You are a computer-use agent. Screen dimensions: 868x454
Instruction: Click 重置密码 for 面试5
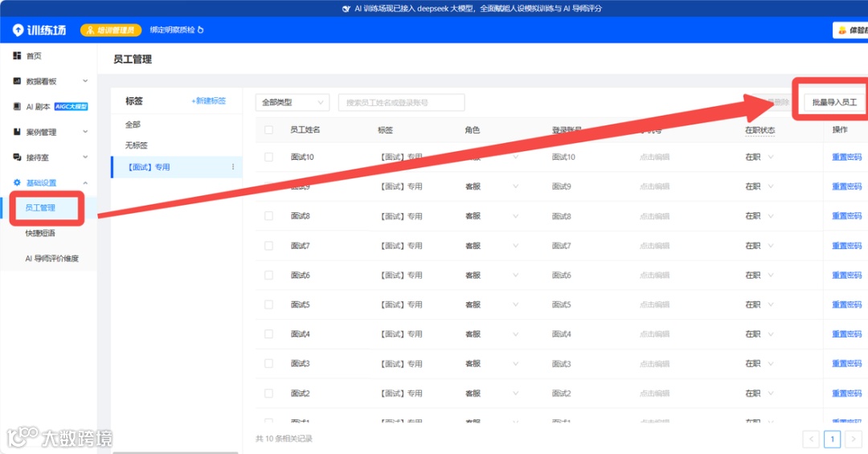[847, 305]
